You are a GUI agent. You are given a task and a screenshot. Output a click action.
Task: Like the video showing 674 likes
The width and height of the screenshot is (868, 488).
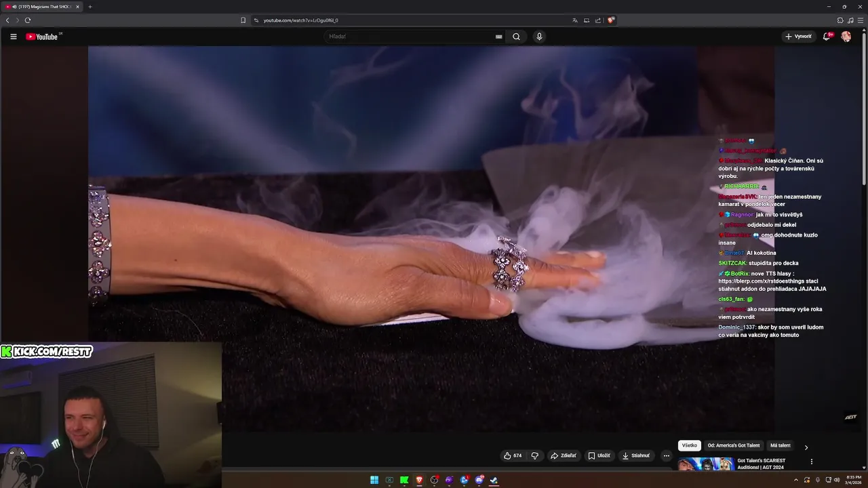[x=513, y=455]
